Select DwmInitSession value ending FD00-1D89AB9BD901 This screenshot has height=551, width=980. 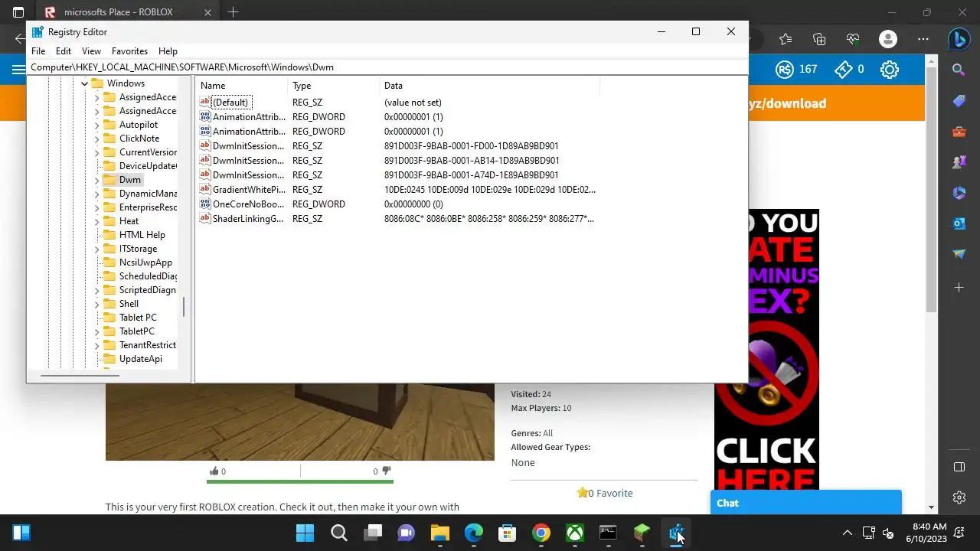[248, 146]
